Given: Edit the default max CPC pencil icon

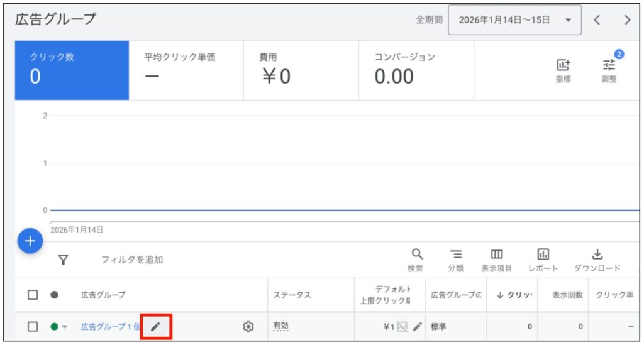Looking at the screenshot, I should point(418,327).
